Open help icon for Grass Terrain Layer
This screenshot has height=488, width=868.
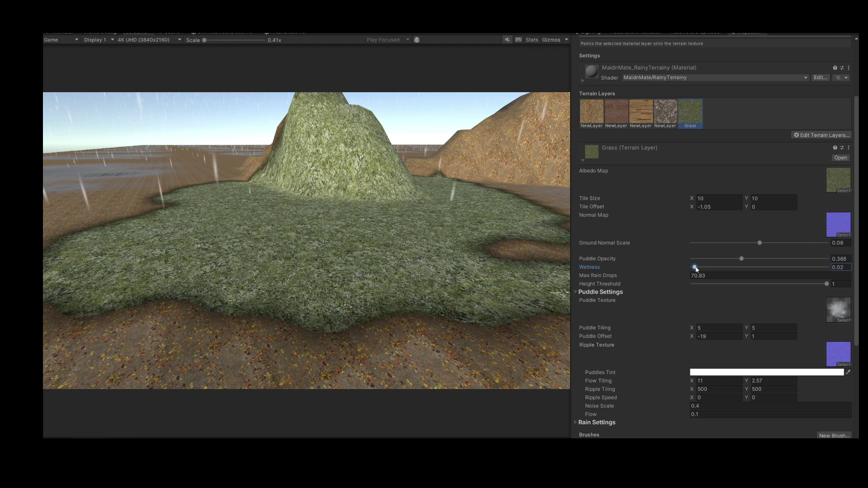[835, 148]
